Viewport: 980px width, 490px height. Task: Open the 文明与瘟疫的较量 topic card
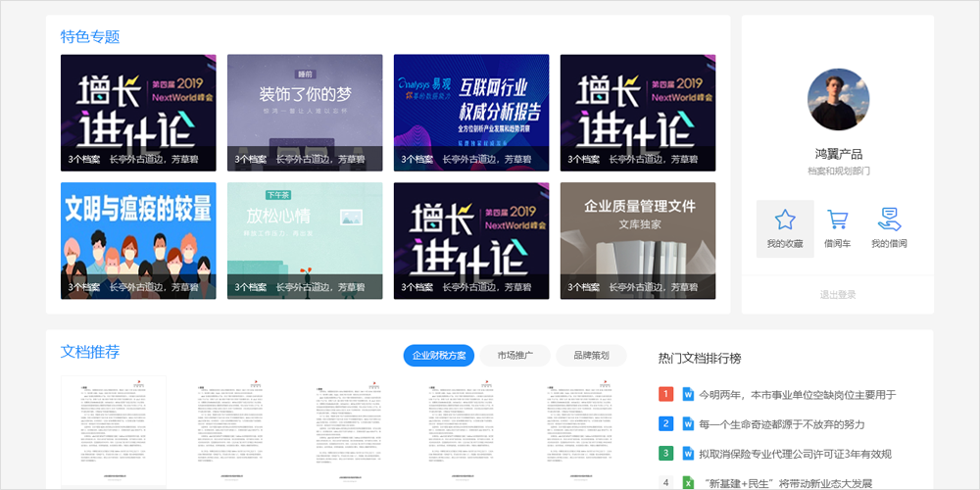[138, 241]
